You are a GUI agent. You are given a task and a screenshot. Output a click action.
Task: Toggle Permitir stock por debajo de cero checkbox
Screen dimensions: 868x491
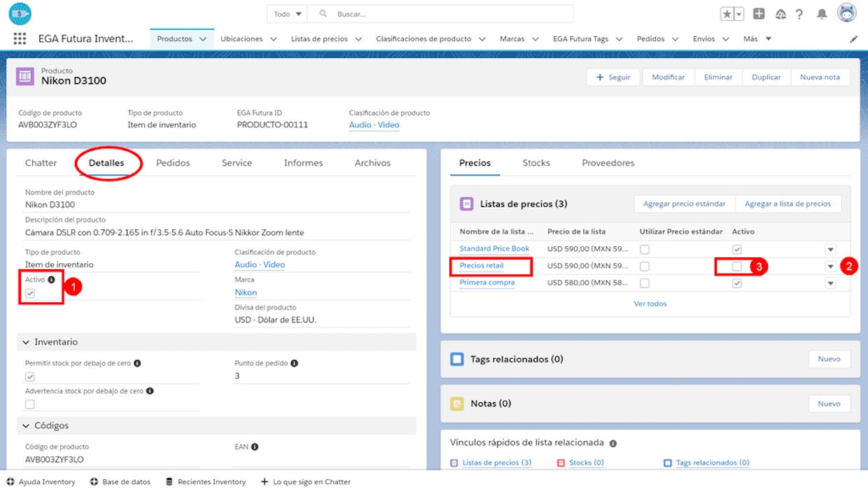click(30, 377)
